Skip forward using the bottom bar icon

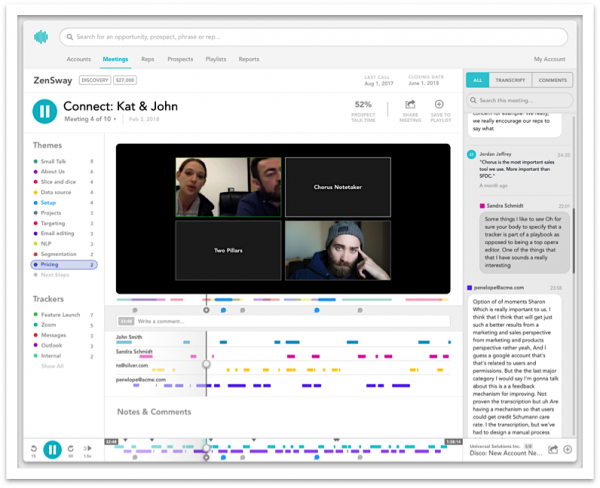click(71, 450)
